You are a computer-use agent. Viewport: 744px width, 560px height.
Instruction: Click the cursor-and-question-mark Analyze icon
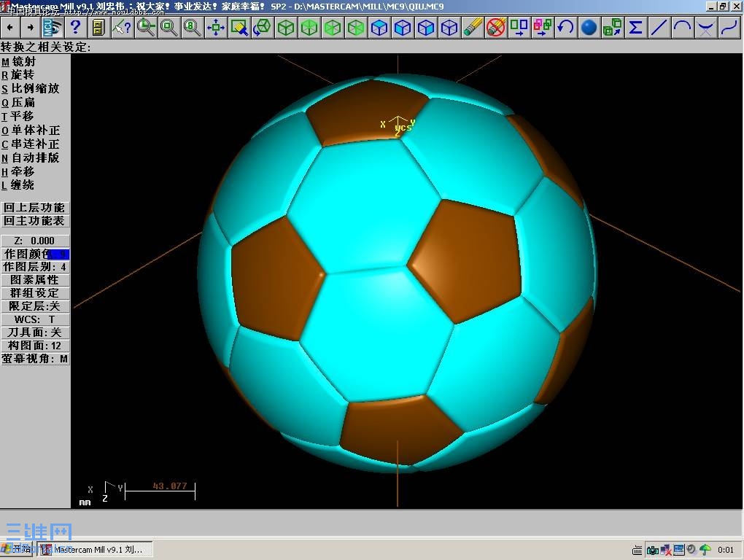click(122, 28)
